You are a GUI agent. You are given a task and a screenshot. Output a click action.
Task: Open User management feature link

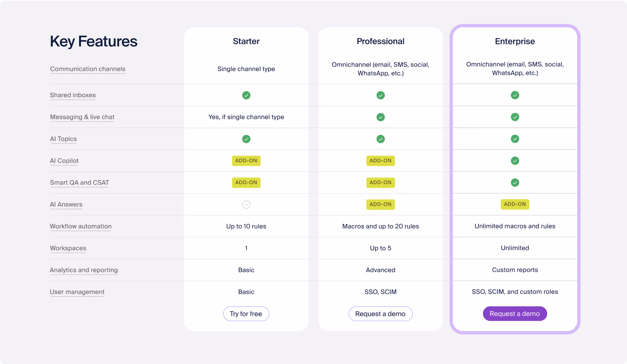click(x=77, y=292)
